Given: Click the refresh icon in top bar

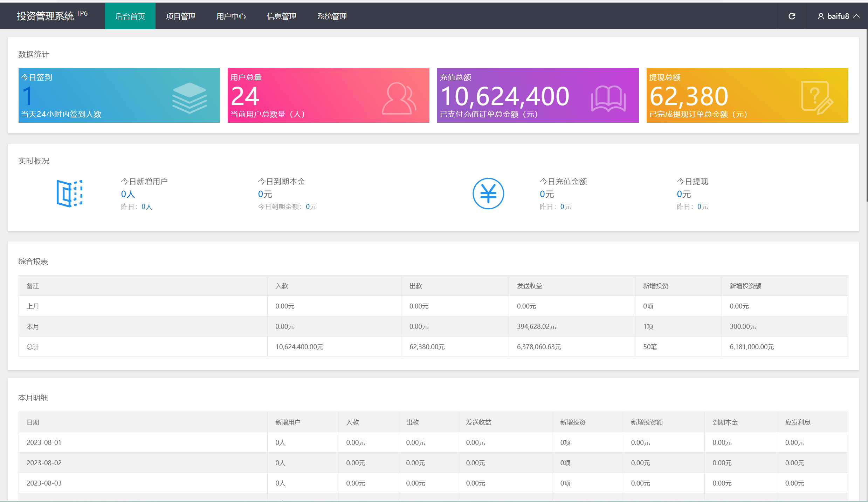Looking at the screenshot, I should [x=792, y=16].
